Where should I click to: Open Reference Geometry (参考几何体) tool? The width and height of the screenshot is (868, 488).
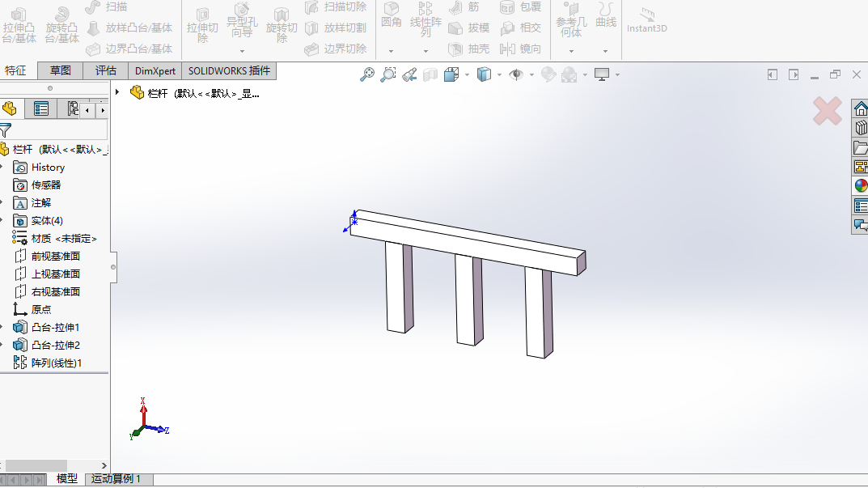571,20
